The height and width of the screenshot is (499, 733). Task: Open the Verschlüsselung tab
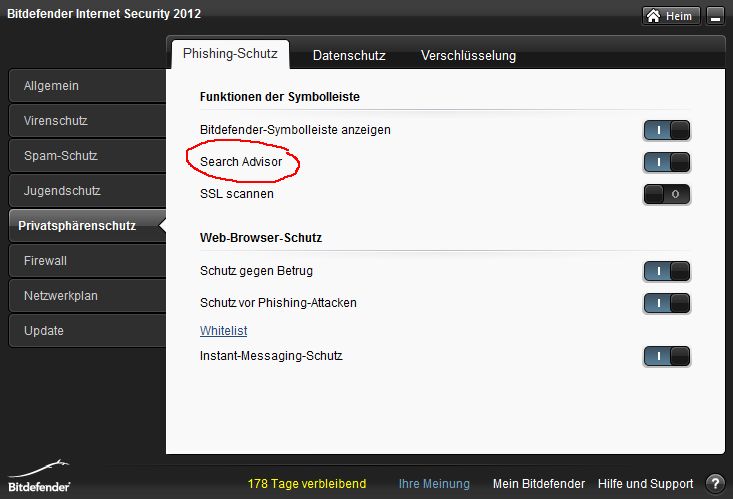(x=468, y=55)
